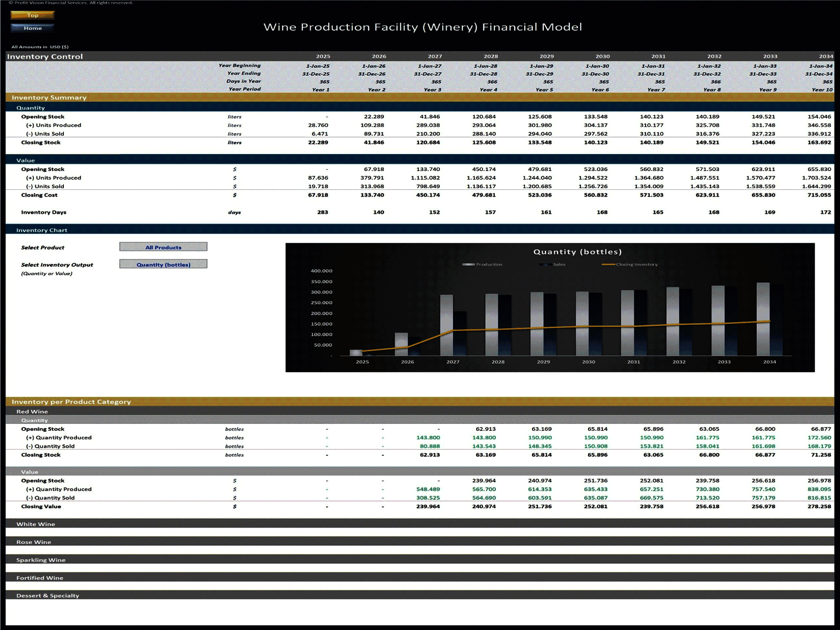
Task: Expand the Fortified Wine section
Action: [x=420, y=577]
